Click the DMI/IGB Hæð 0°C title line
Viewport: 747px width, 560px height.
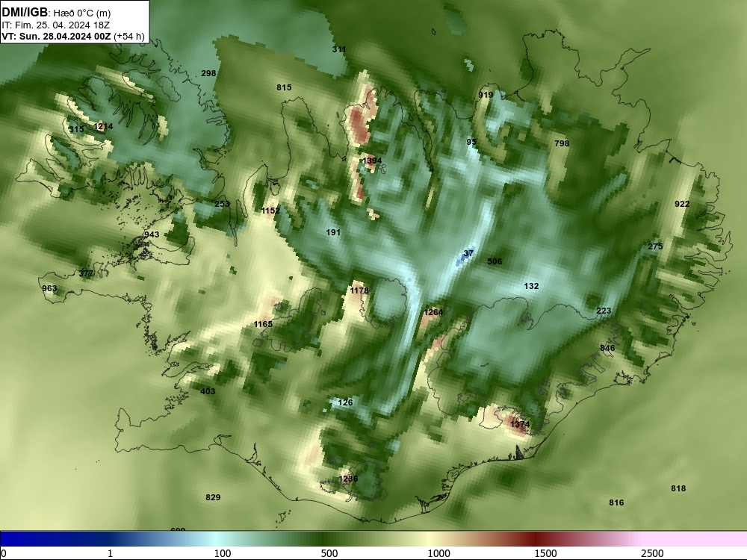click(x=56, y=13)
